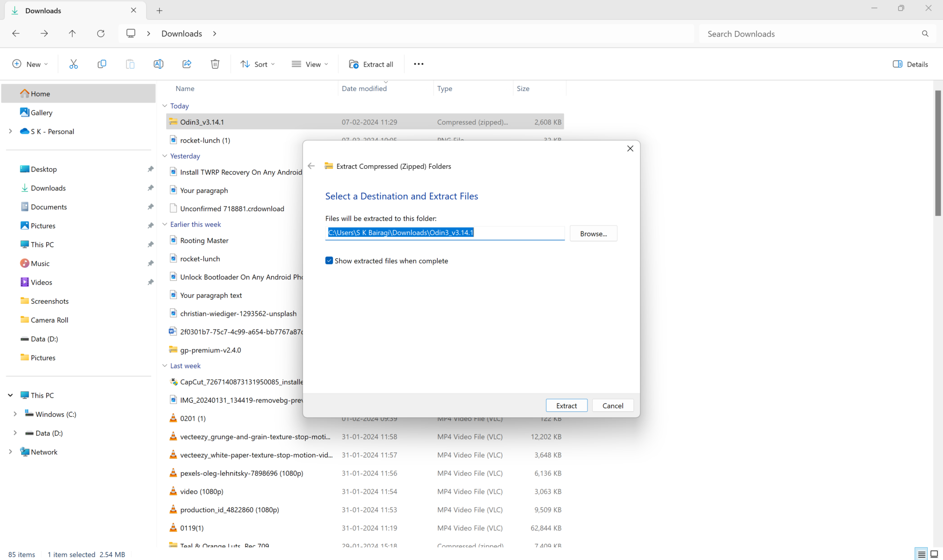943x560 pixels.
Task: Go back with the navigation back arrow
Action: point(16,33)
